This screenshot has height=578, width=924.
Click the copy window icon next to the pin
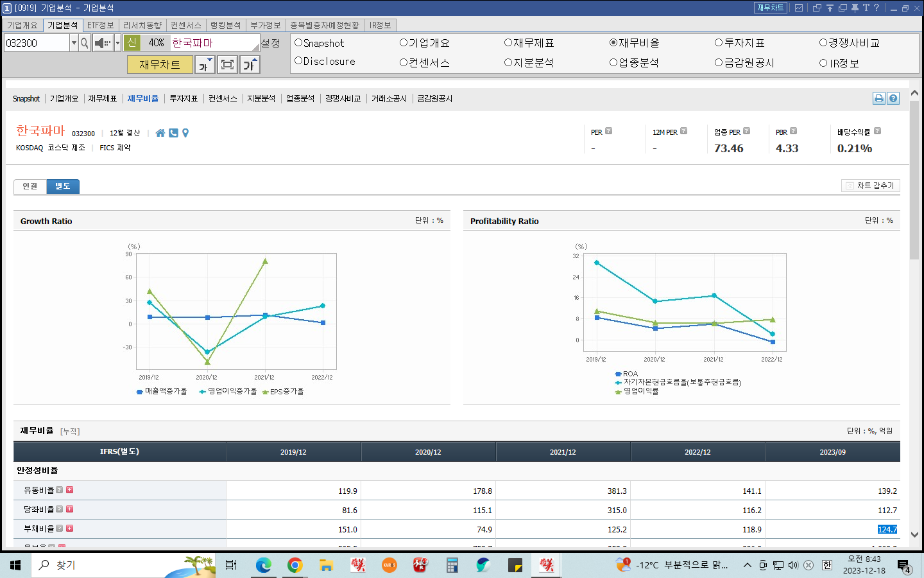[x=843, y=8]
